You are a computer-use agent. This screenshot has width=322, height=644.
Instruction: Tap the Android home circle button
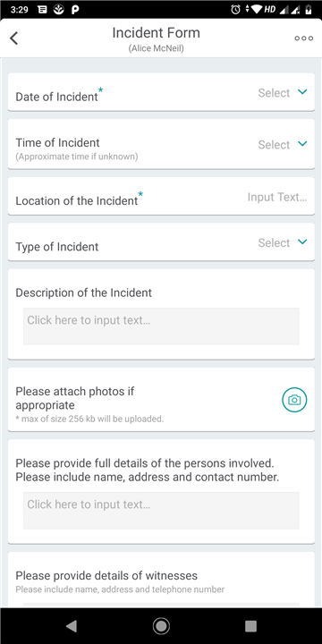pos(161,625)
